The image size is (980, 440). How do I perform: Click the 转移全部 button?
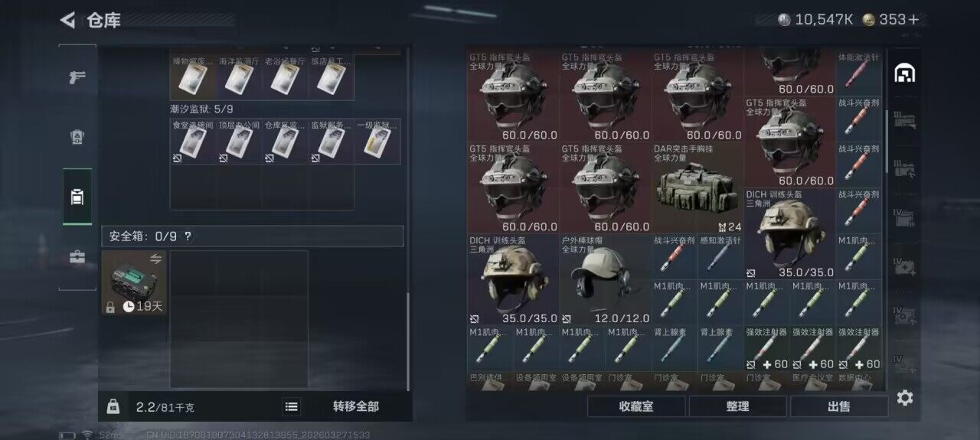click(355, 406)
